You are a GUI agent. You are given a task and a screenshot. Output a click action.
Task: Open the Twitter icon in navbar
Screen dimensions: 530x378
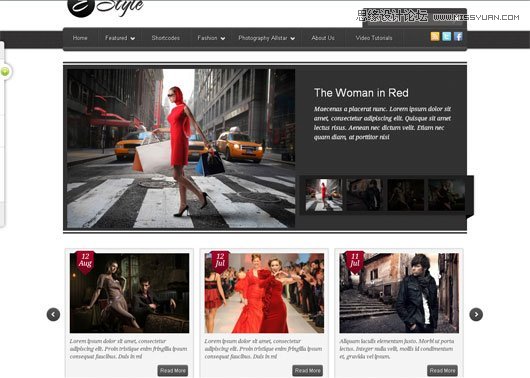(447, 37)
